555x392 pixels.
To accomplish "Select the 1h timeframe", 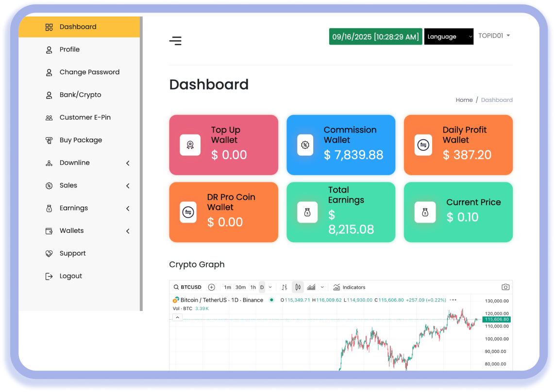I will (x=253, y=287).
